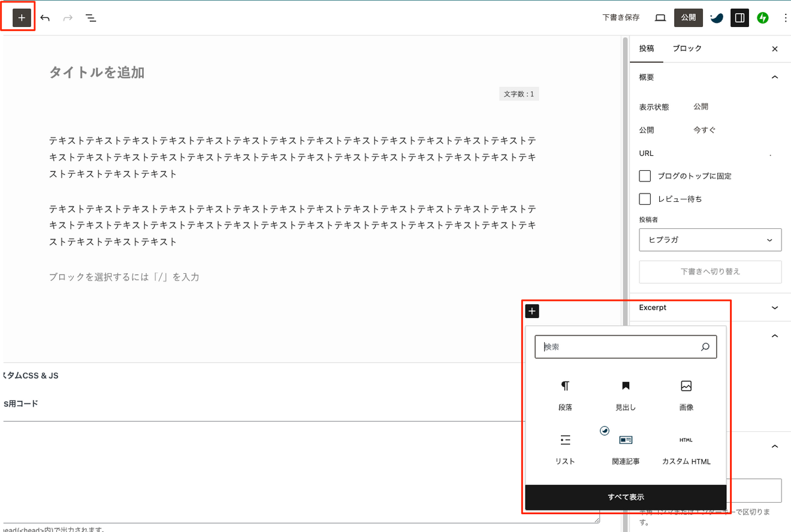Close the settings sidebar
Screen dimensions: 791x532
coord(775,49)
